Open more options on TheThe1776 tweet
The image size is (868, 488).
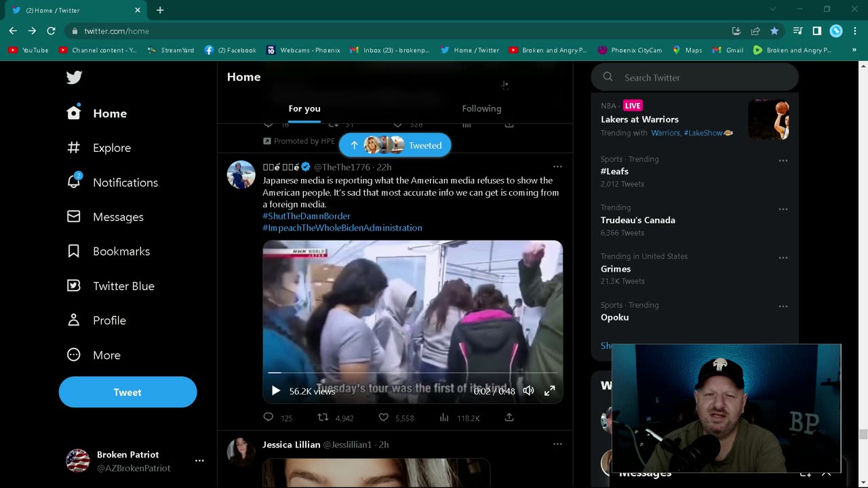coord(557,167)
